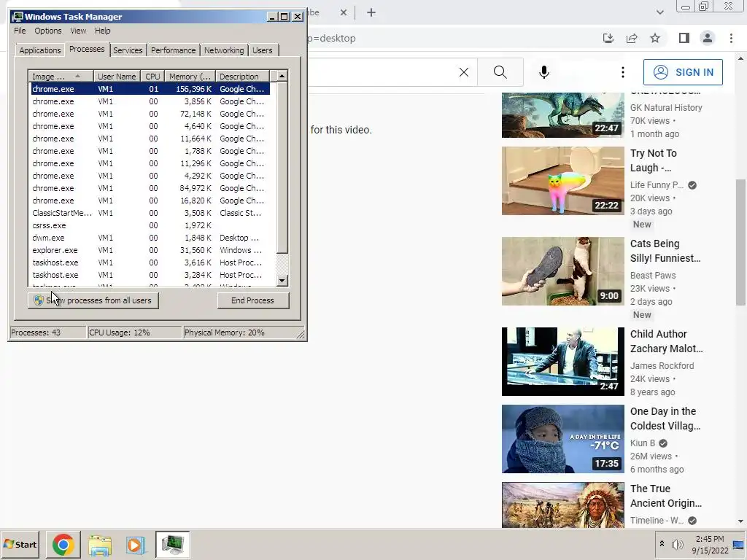Click the install app icon in address bar
Screen dimensions: 747x560
[608, 38]
